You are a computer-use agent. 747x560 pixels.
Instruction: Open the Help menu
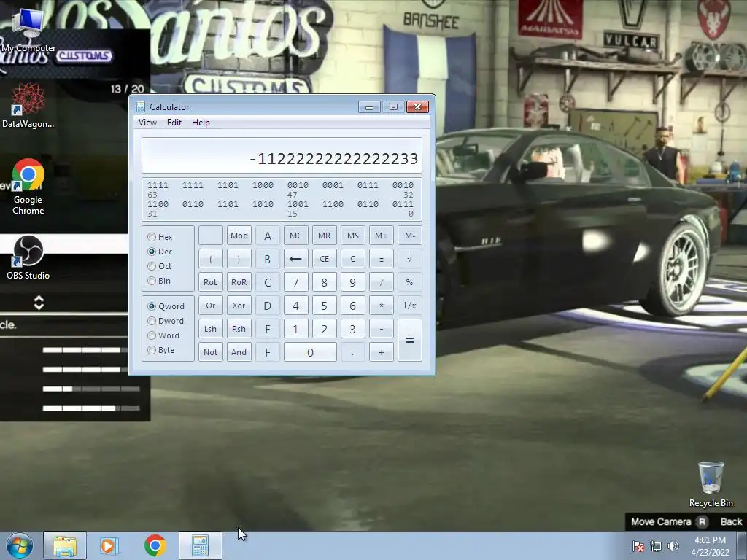(x=201, y=122)
